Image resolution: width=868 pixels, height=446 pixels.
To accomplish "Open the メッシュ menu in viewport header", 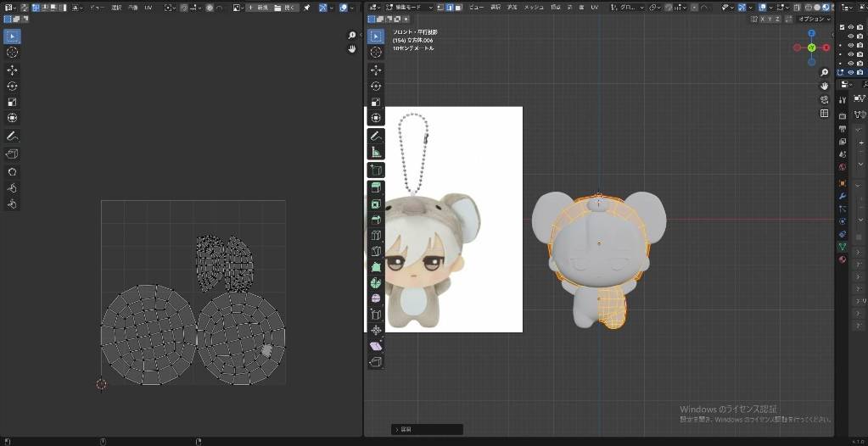I will coord(533,7).
